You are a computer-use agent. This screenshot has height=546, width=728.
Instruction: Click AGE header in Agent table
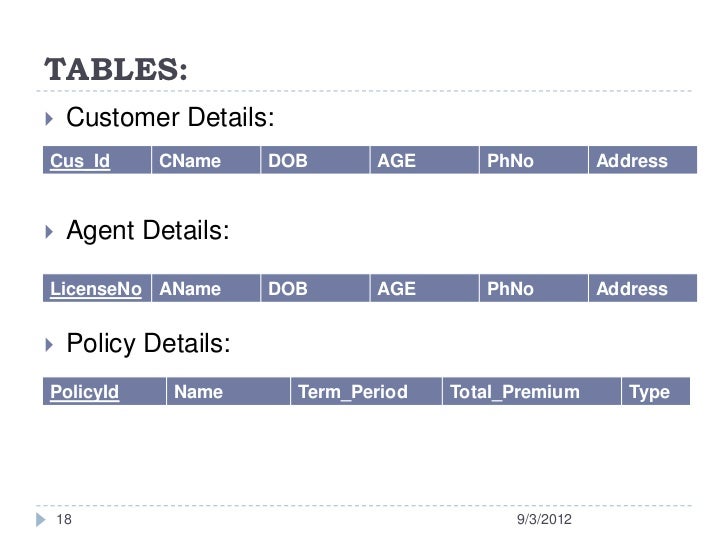(x=424, y=288)
